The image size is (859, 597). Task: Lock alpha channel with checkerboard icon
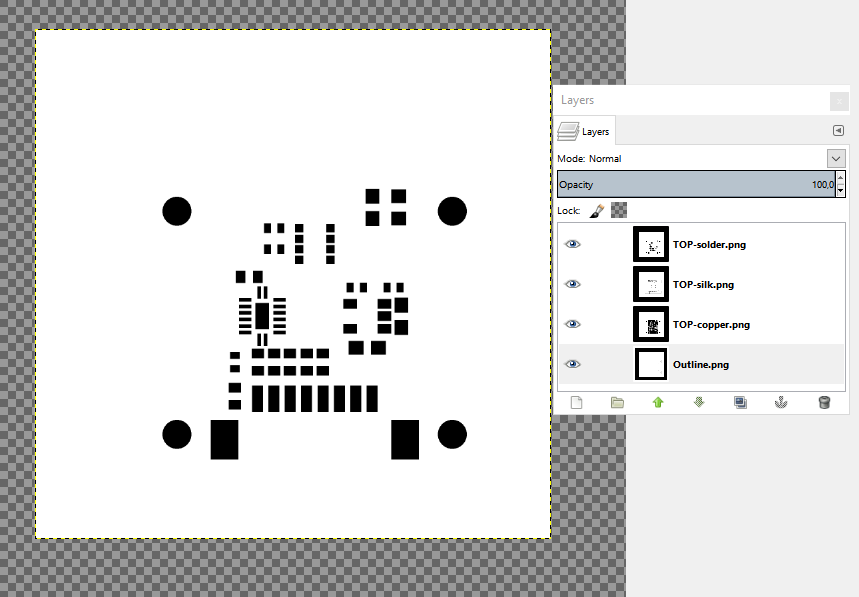[x=619, y=210]
